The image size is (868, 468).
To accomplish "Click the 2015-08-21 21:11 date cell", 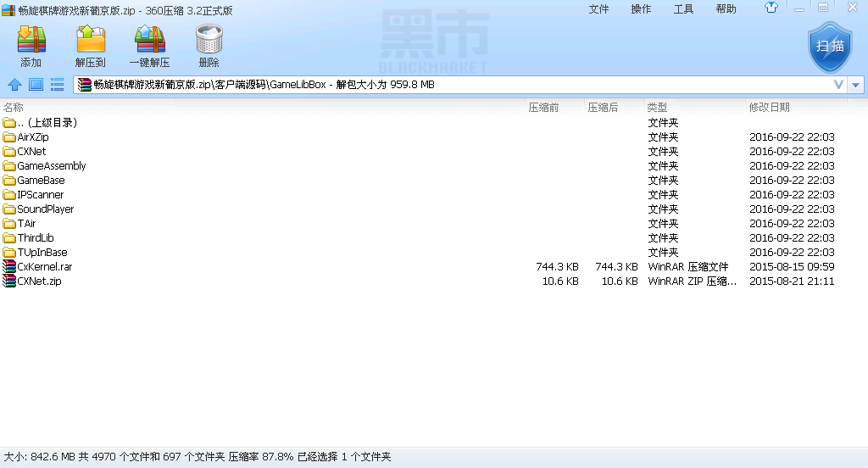I will pos(792,281).
